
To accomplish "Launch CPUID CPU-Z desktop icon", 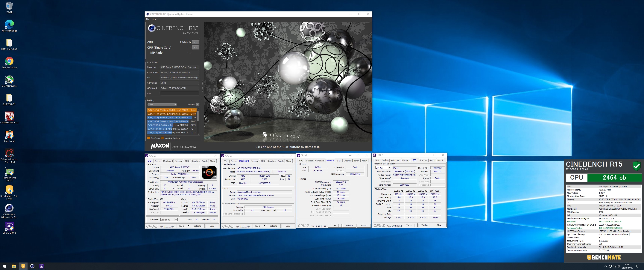I will pos(9,228).
